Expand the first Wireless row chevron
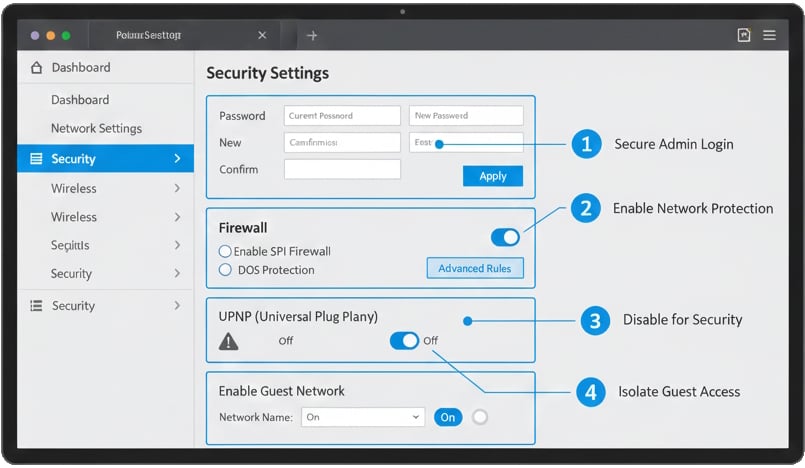The height and width of the screenshot is (468, 805). point(177,188)
